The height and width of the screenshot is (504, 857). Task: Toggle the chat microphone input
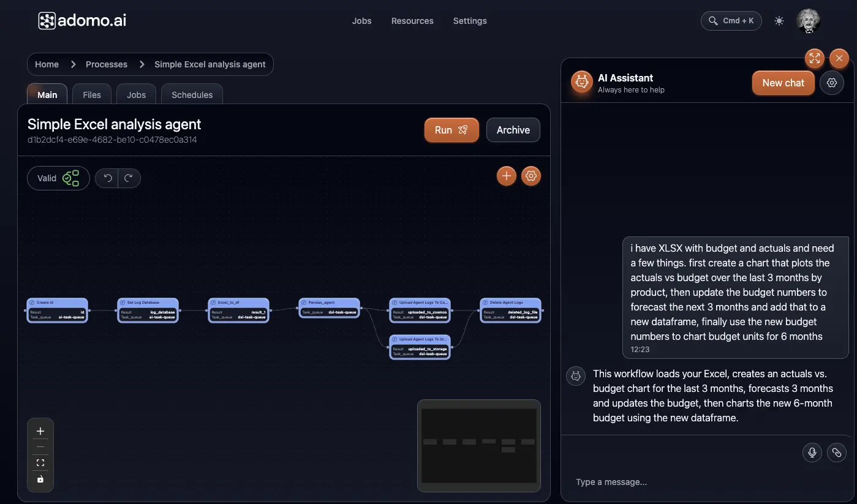pyautogui.click(x=812, y=453)
